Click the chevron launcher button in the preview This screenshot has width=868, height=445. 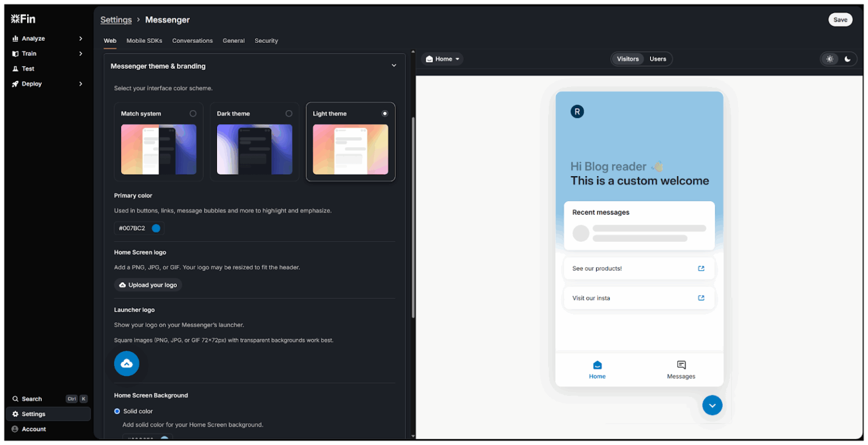coord(712,405)
